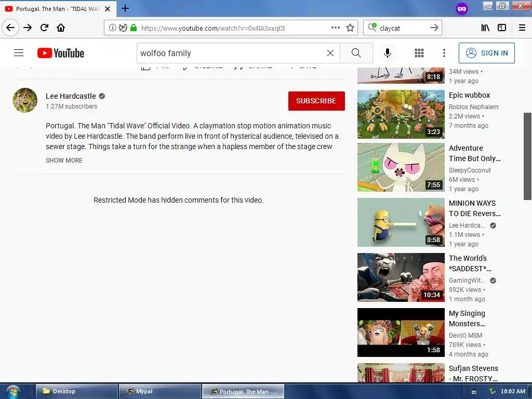Click the claycat browser search box

[402, 28]
